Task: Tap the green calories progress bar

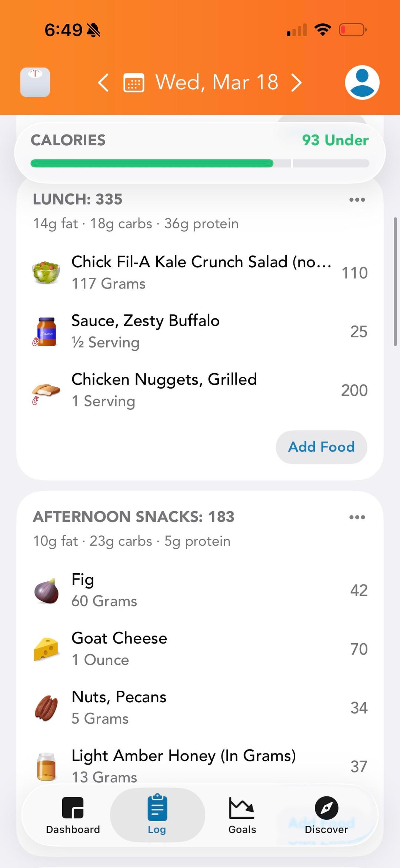Action: click(x=152, y=163)
